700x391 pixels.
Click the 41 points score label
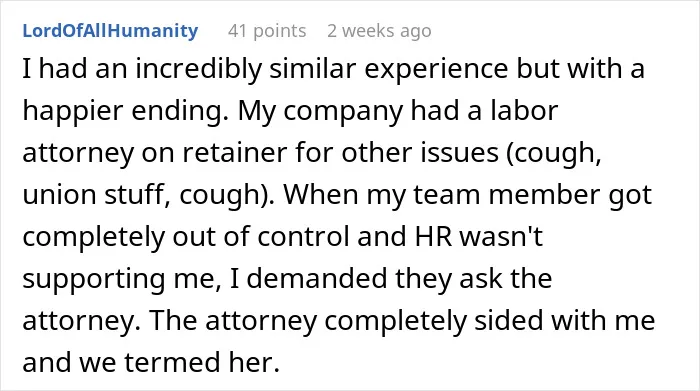pos(267,31)
